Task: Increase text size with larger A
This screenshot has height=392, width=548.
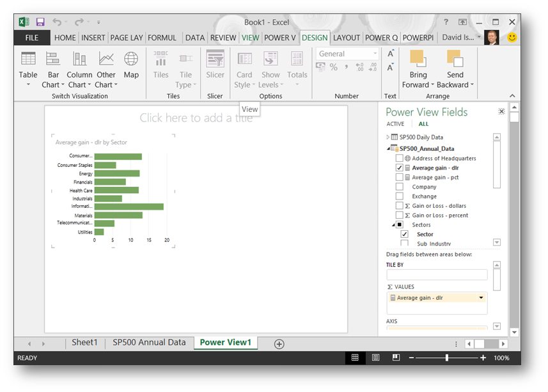Action: point(391,54)
